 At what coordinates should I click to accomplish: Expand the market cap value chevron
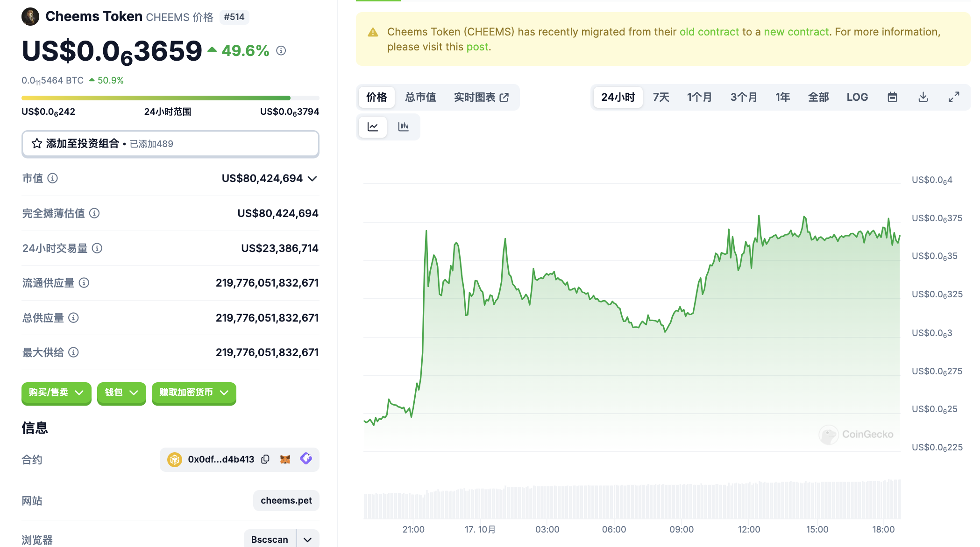[x=312, y=179]
